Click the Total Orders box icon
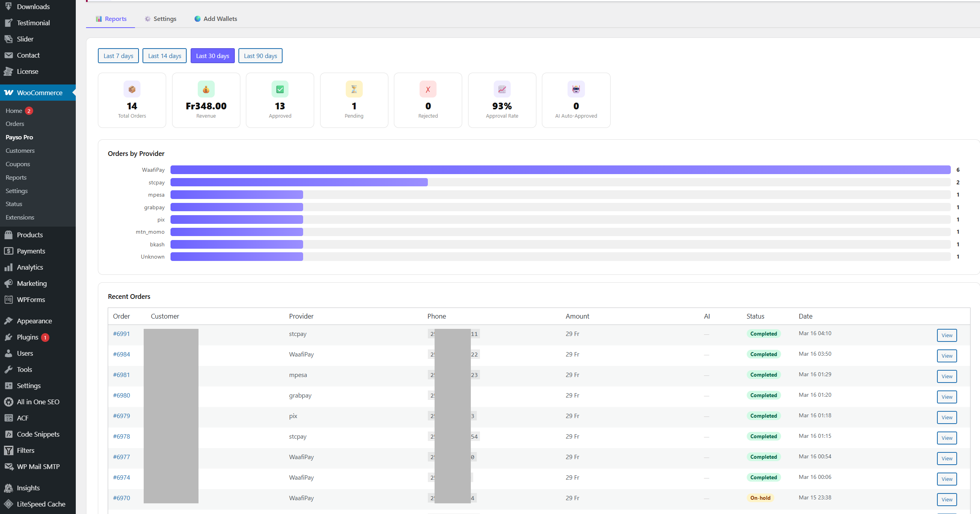This screenshot has height=514, width=980. pyautogui.click(x=132, y=89)
